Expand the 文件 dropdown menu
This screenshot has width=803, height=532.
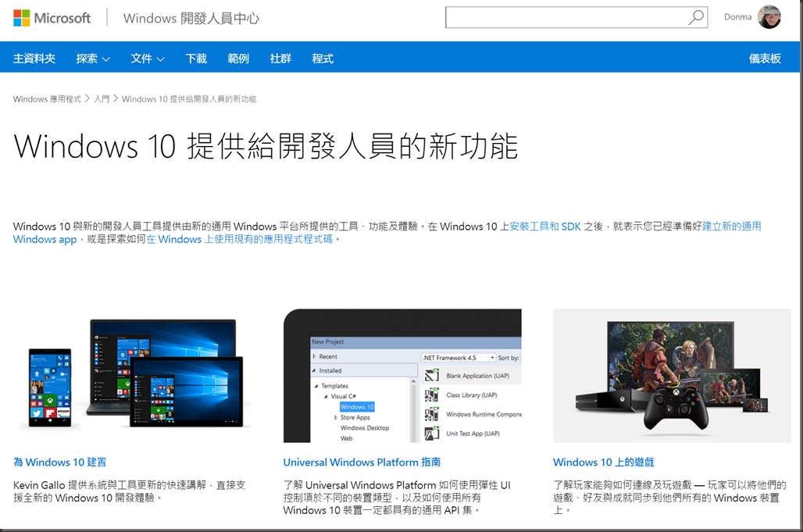tap(148, 59)
